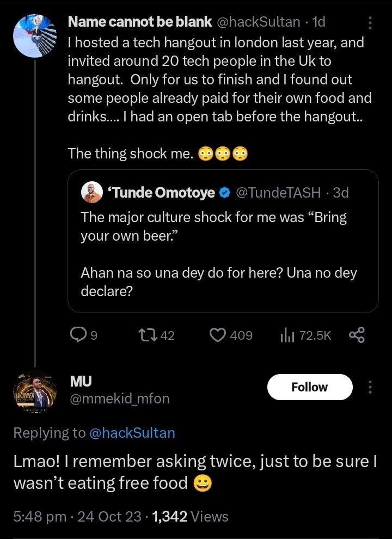The width and height of the screenshot is (392, 539).
Task: Open MU's profile avatar
Action: pyautogui.click(x=35, y=392)
